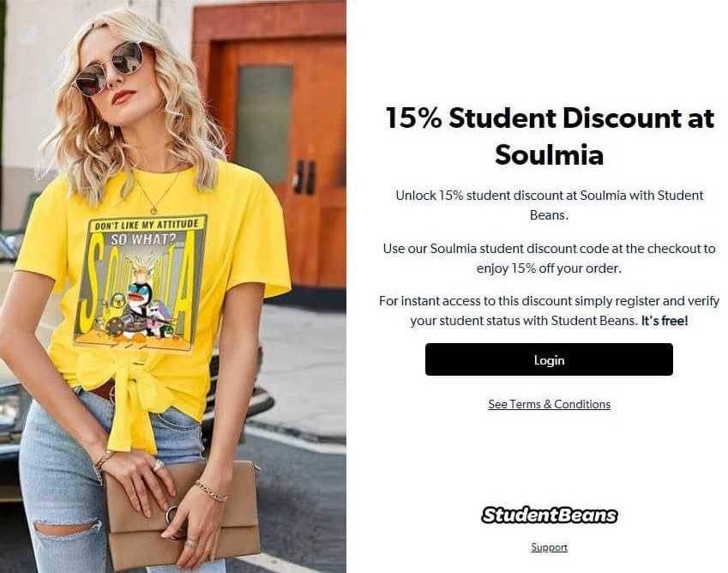Click the 'For instant access to this discount' paragraph

click(550, 311)
